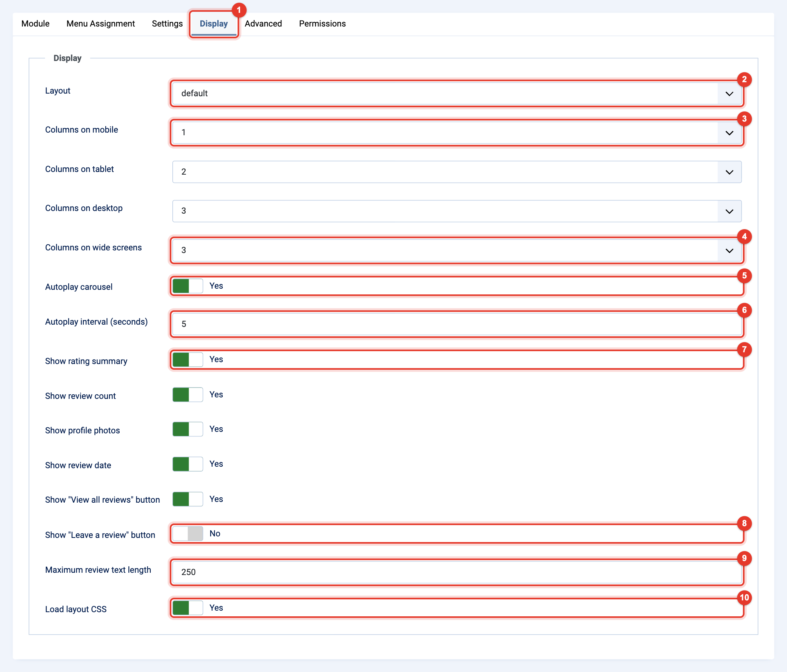Viewport: 787px width, 672px height.
Task: Open the Columns on wide screens dropdown
Action: tap(456, 250)
